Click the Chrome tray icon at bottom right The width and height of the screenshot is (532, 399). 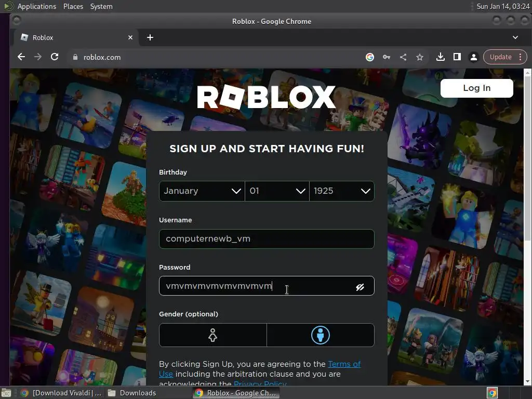492,393
